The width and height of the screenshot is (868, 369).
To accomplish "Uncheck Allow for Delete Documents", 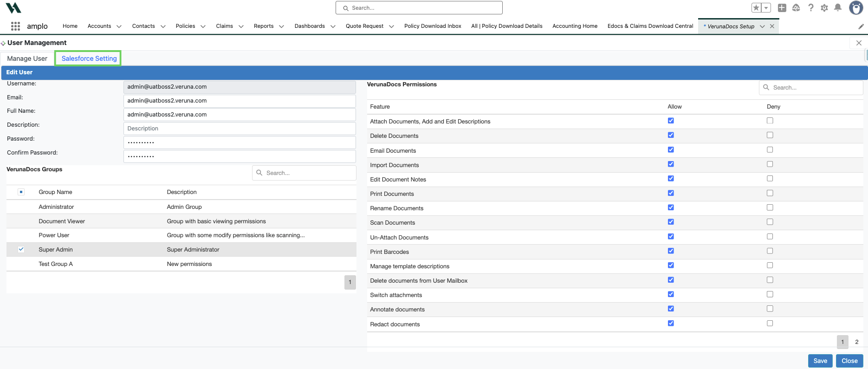I will tap(671, 135).
